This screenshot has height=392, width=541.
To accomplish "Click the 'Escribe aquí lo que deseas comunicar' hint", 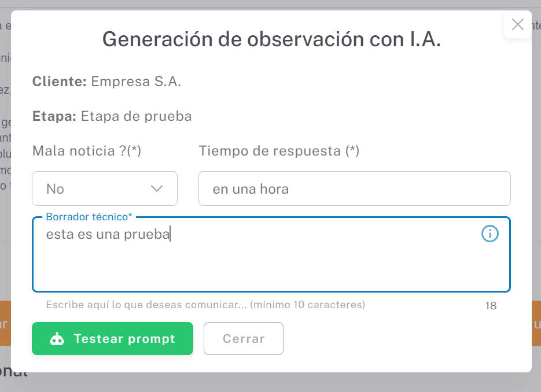I will point(205,305).
